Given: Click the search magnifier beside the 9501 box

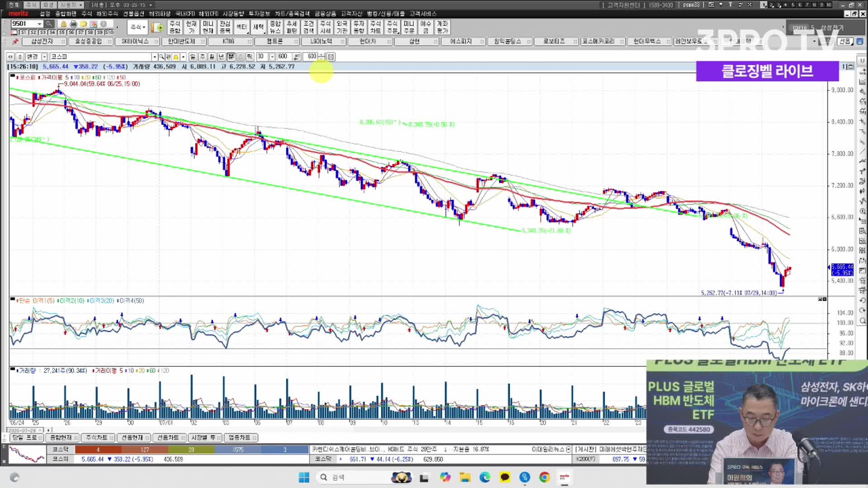Looking at the screenshot, I should tap(49, 23).
